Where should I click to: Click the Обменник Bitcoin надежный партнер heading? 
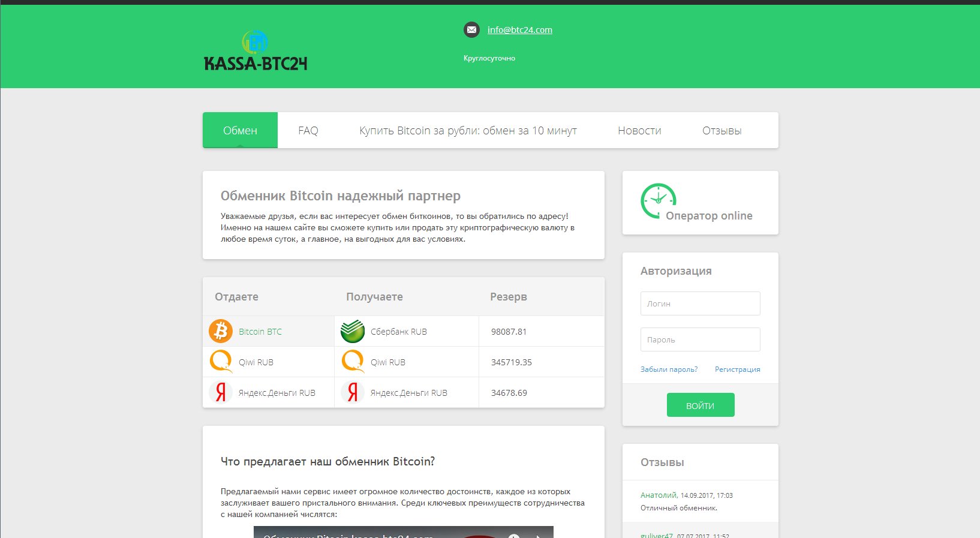[x=341, y=196]
